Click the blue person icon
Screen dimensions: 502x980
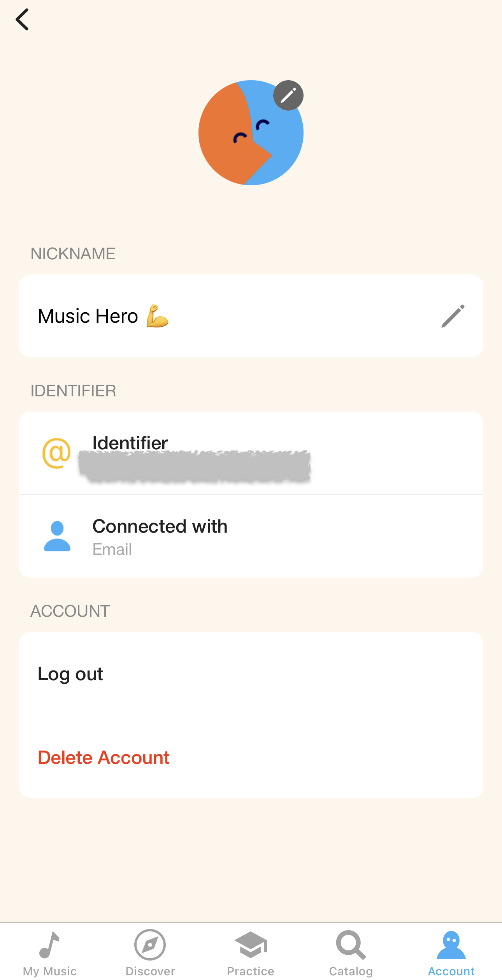57,536
